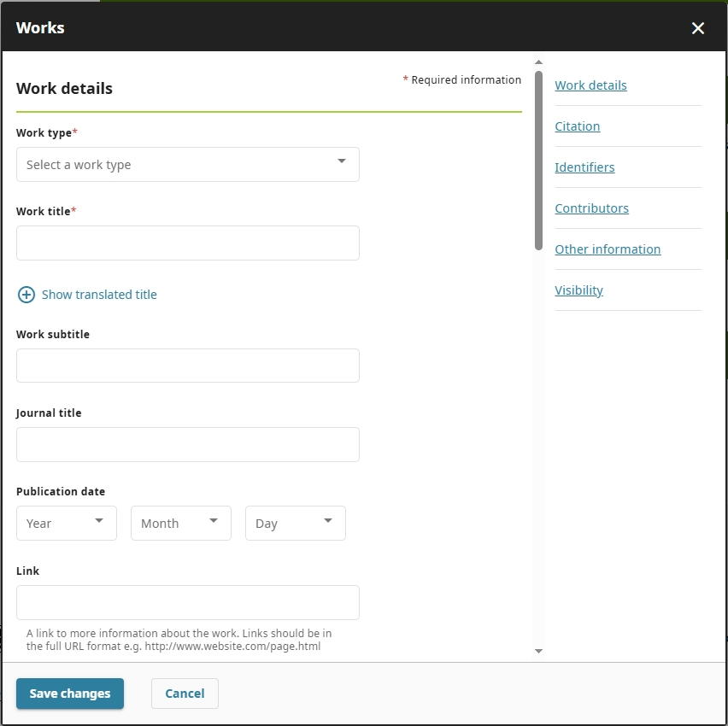This screenshot has width=728, height=726.
Task: Click the Link URL input field
Action: point(188,602)
